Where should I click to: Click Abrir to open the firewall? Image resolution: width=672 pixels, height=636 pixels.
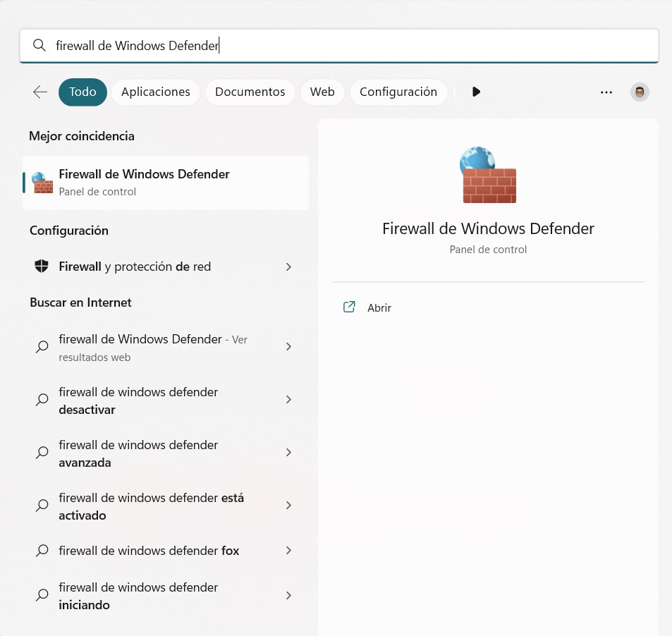(x=379, y=308)
